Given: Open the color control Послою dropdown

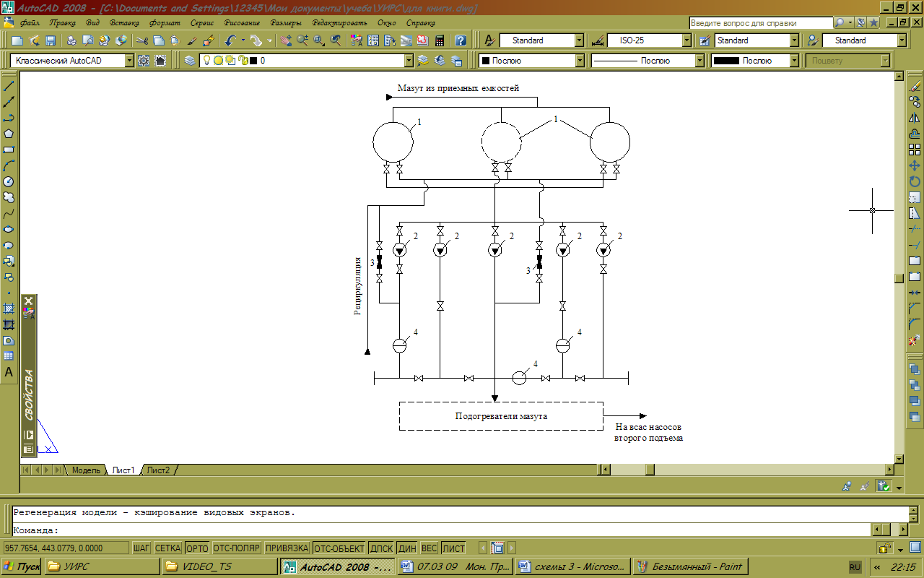Looking at the screenshot, I should (x=580, y=61).
